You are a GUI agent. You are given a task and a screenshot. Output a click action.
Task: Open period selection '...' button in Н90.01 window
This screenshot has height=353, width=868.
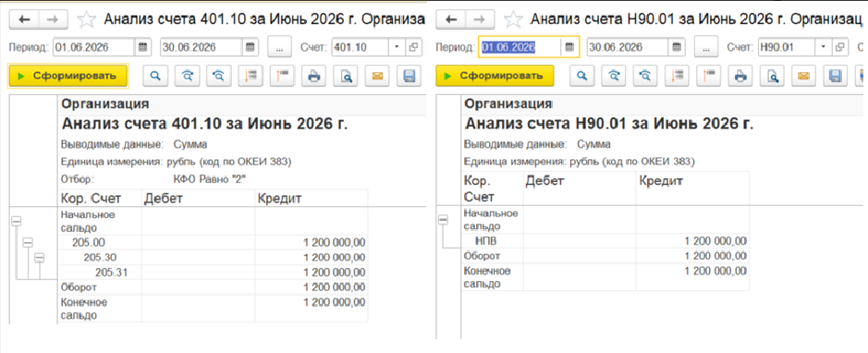[706, 47]
